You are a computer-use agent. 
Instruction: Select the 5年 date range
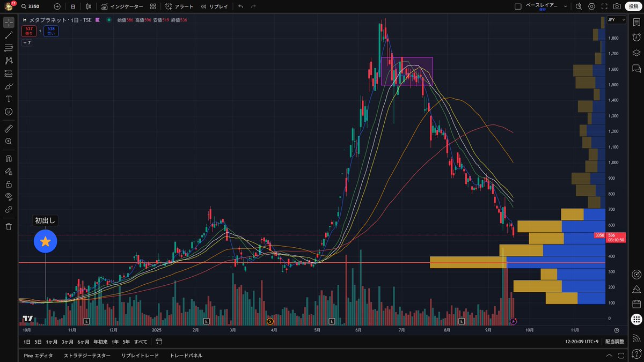[126, 342]
